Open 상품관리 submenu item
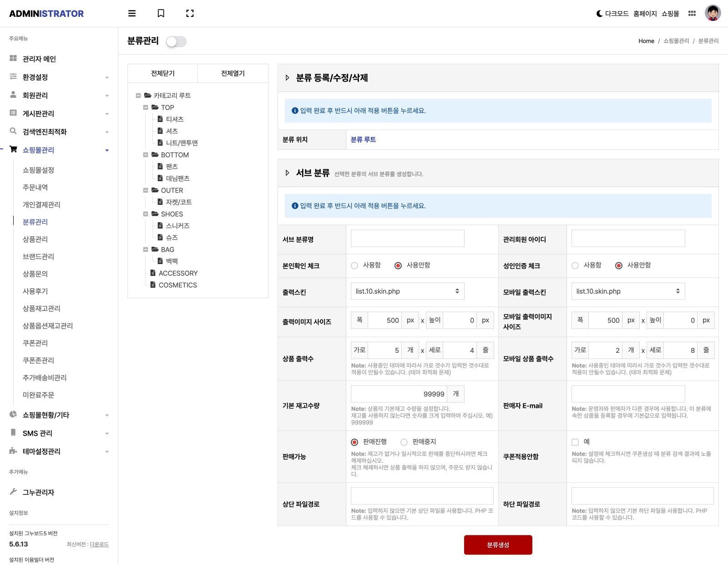This screenshot has height=565, width=728. click(35, 239)
